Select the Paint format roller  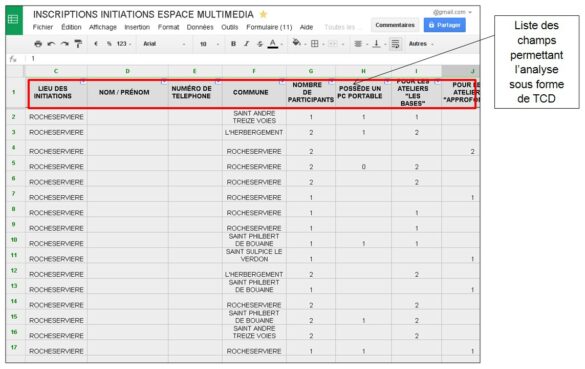78,44
